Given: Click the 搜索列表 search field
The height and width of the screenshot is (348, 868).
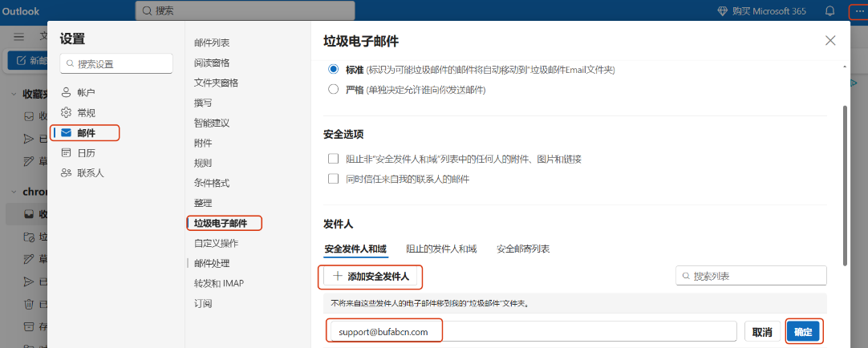Looking at the screenshot, I should [x=751, y=276].
